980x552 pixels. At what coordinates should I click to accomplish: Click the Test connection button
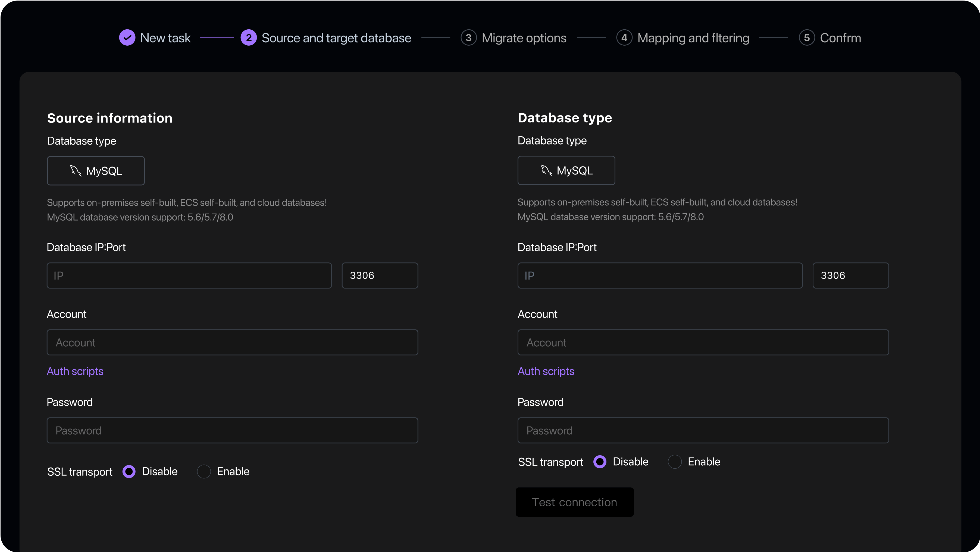pos(574,502)
